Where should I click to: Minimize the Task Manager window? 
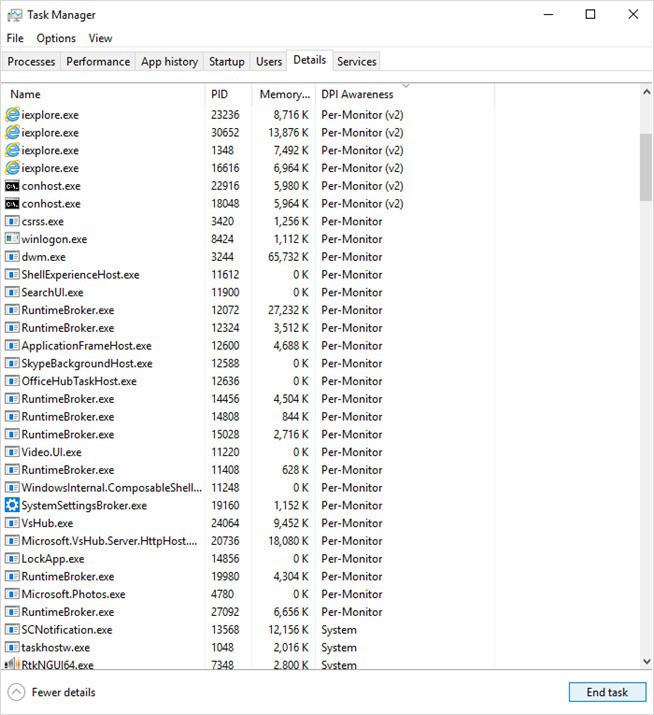[549, 15]
